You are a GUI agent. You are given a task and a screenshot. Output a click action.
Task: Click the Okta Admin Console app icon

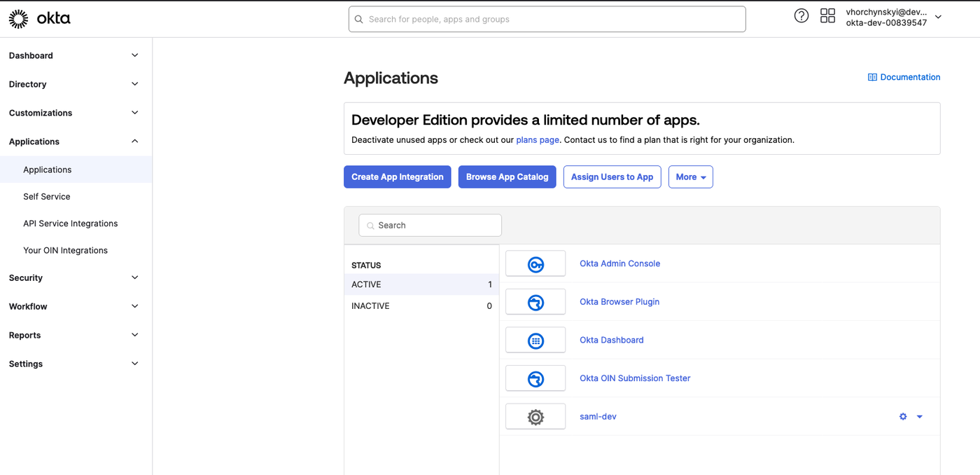coord(535,264)
